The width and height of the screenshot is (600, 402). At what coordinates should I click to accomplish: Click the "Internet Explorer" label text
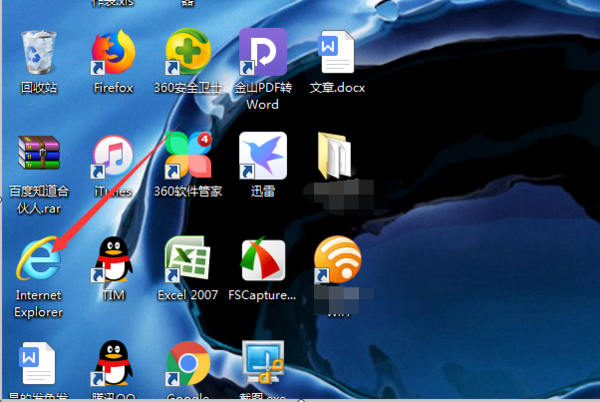(x=39, y=304)
